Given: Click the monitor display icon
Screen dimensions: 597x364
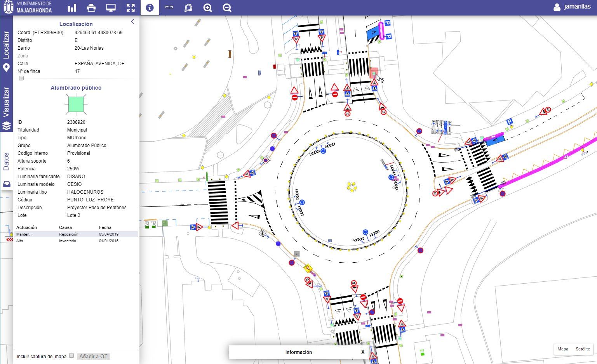Looking at the screenshot, I should [111, 8].
